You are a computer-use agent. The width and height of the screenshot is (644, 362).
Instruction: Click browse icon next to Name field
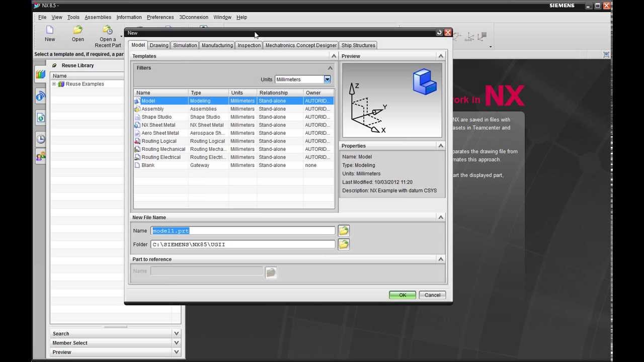(x=344, y=231)
